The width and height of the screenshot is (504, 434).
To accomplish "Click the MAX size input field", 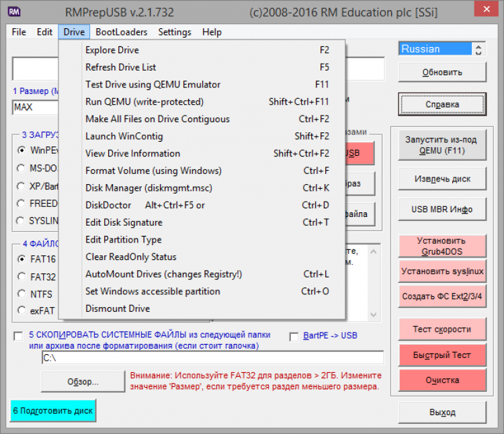I will coord(36,107).
